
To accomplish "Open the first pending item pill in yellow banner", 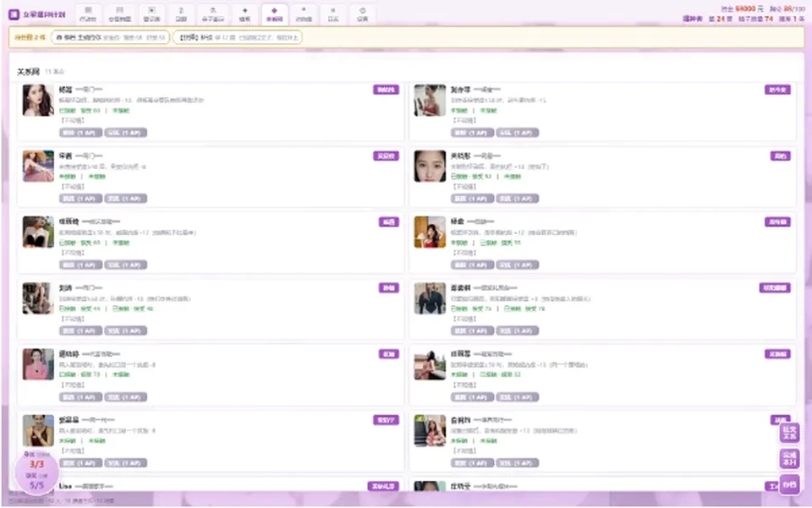I will (110, 37).
